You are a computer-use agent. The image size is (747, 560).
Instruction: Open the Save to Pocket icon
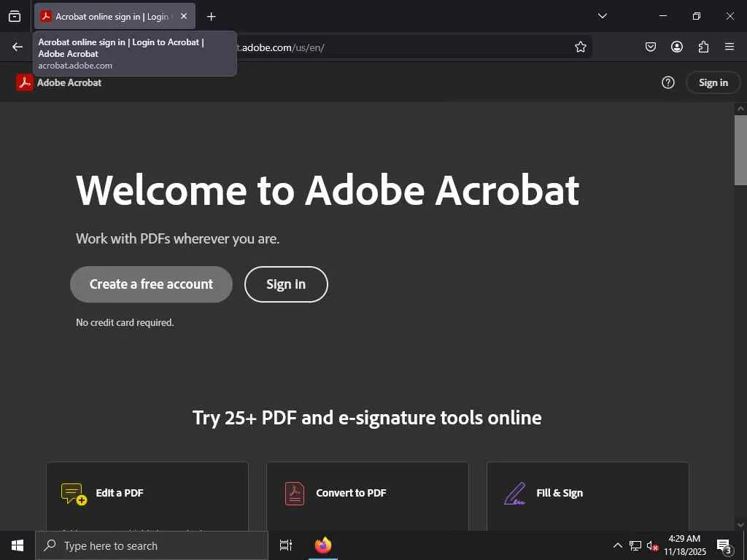pos(650,47)
